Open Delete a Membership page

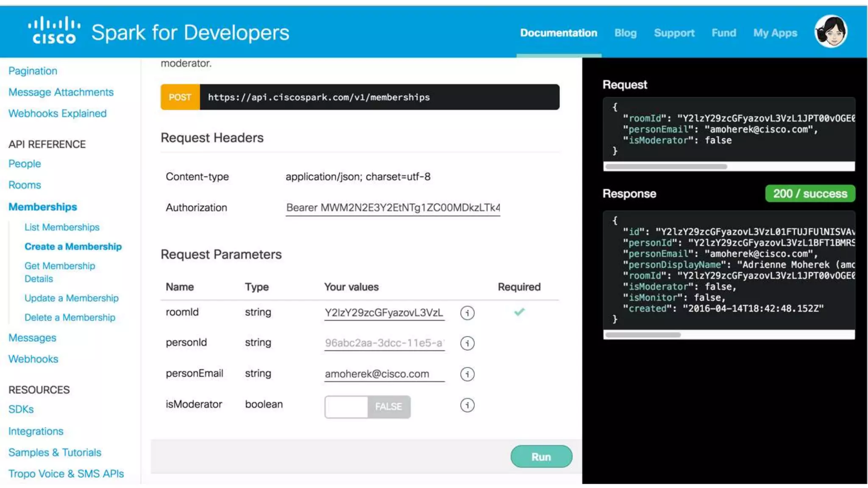pos(70,317)
